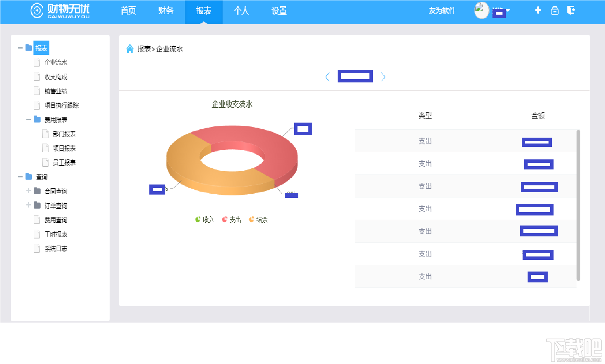Click the file icon beside 系统日志

[37, 248]
